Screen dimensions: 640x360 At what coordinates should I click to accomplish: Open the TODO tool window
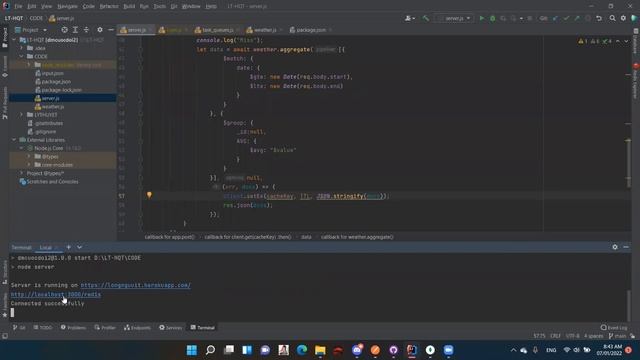pyautogui.click(x=43, y=327)
